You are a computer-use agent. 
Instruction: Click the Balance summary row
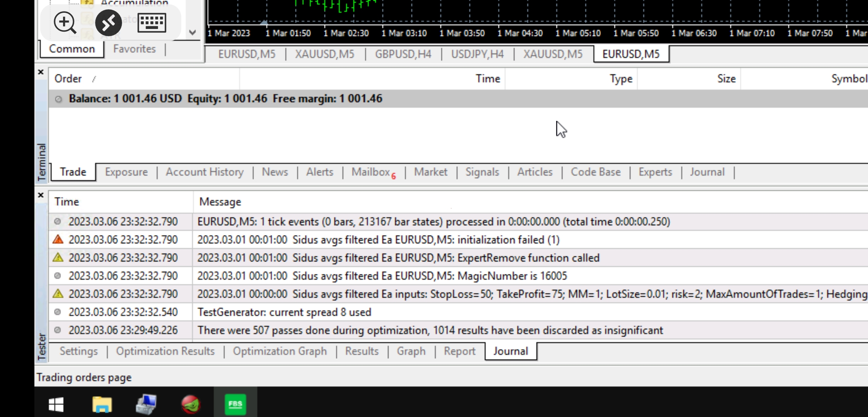click(x=225, y=99)
